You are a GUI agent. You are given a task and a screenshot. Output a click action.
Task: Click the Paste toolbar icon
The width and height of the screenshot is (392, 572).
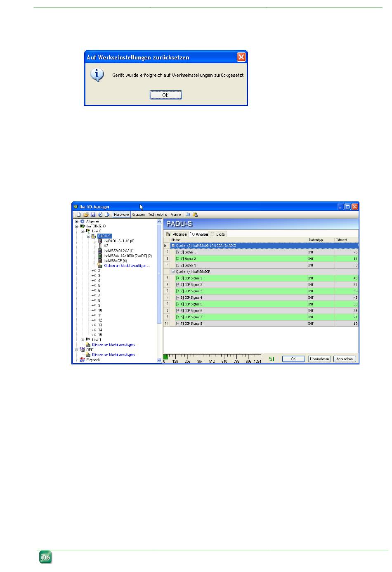coord(195,215)
